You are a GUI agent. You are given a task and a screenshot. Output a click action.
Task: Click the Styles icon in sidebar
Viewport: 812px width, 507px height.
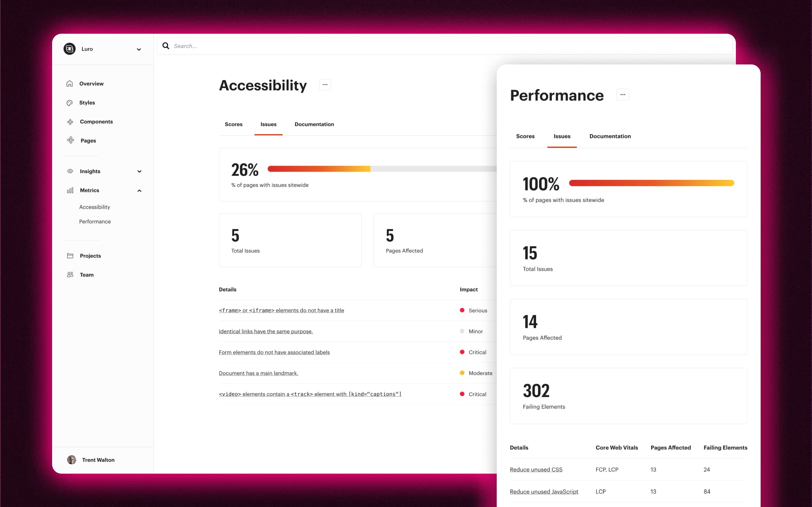click(x=69, y=103)
